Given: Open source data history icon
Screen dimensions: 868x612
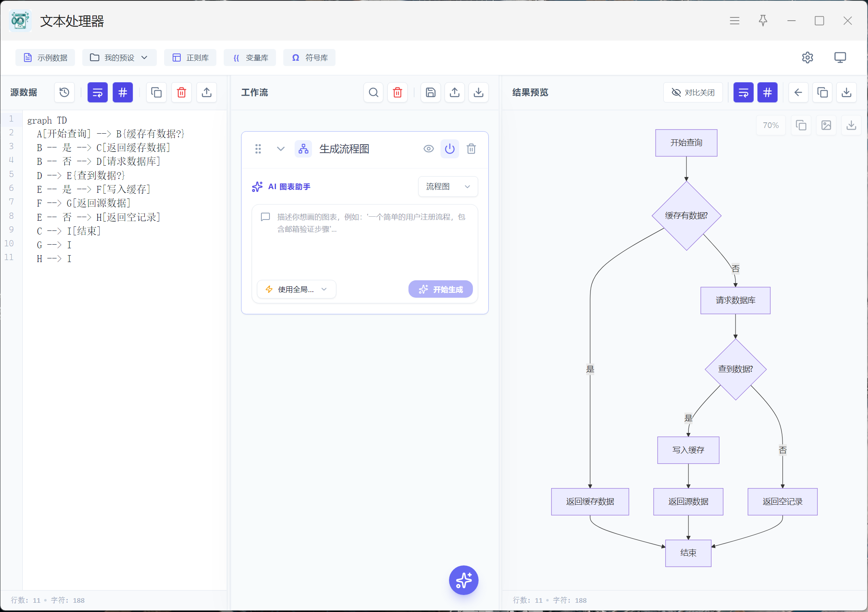Looking at the screenshot, I should (64, 92).
